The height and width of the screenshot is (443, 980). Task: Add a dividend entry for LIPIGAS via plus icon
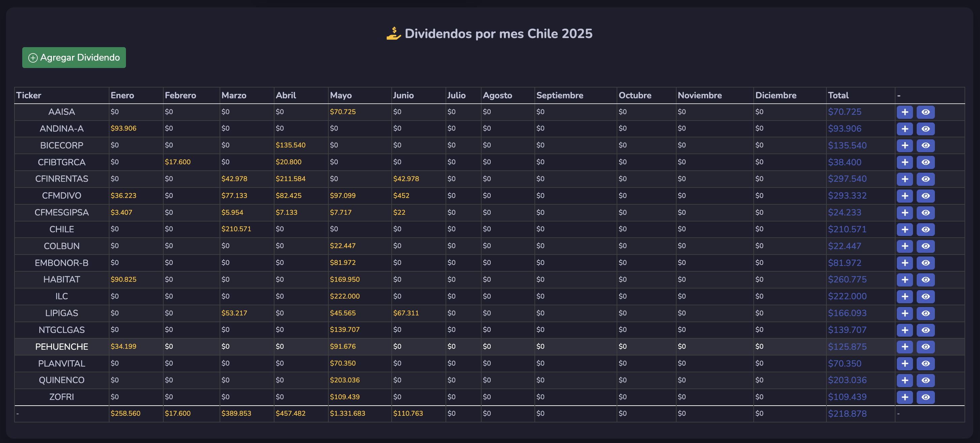(x=904, y=313)
